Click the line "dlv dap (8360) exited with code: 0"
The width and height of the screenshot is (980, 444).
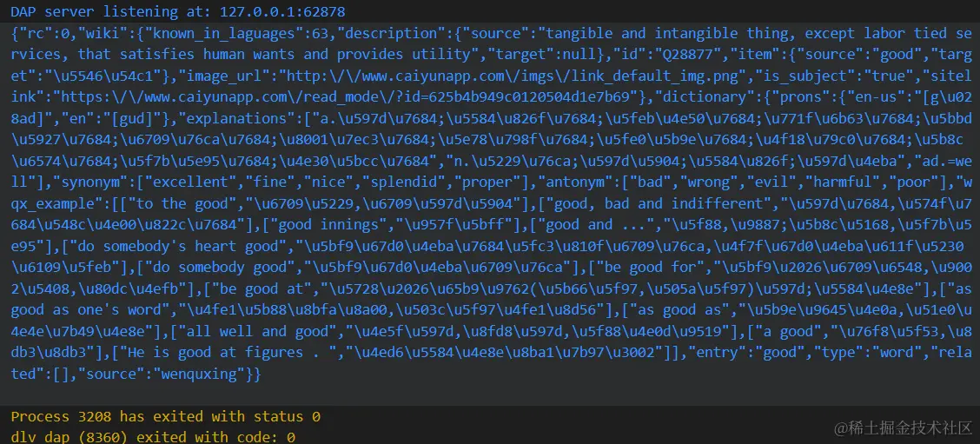(x=153, y=436)
